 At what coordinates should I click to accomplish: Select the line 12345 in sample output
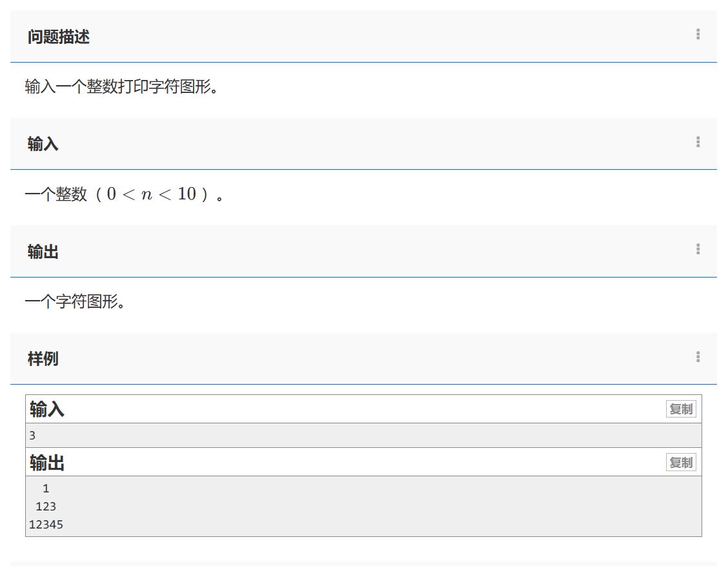[x=46, y=524]
